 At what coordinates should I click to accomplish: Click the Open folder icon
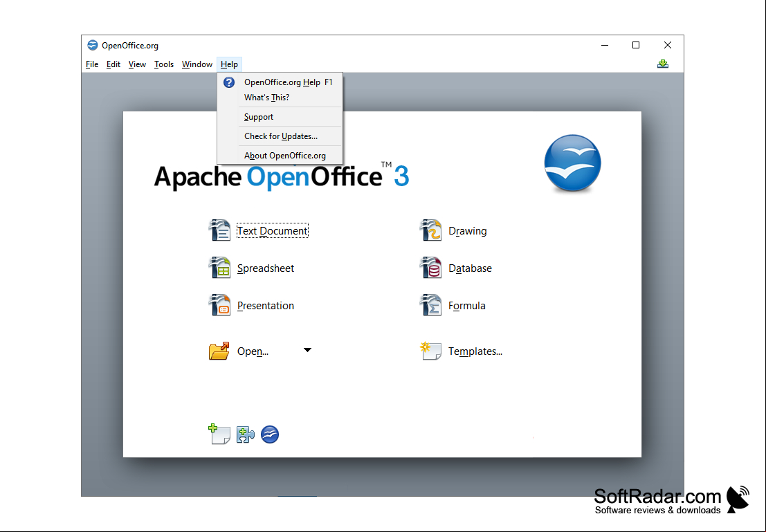[x=219, y=351]
